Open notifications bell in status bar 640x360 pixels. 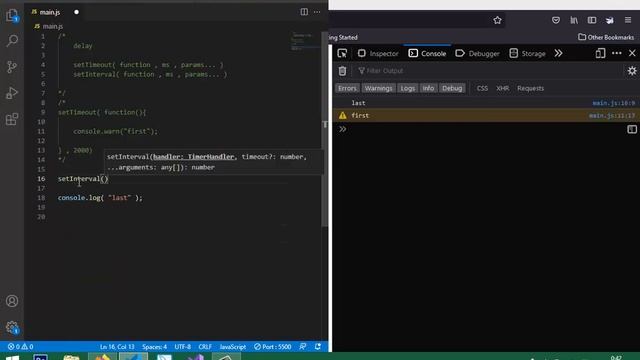click(x=318, y=347)
